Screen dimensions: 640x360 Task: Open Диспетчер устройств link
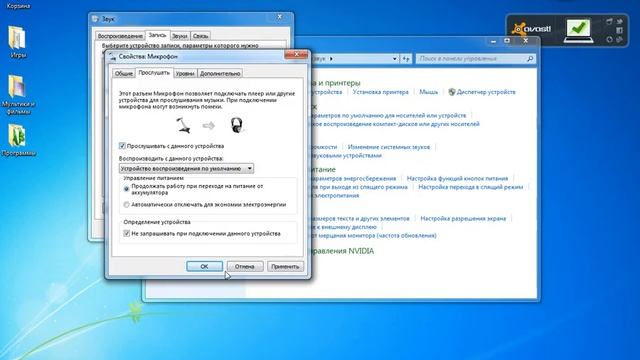[486, 92]
